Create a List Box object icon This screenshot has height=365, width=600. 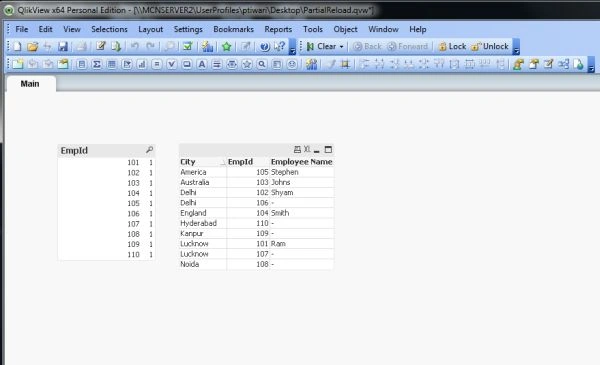click(81, 64)
